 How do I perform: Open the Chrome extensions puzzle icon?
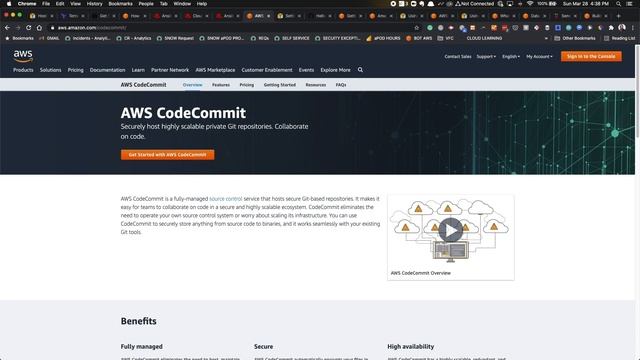click(x=611, y=28)
